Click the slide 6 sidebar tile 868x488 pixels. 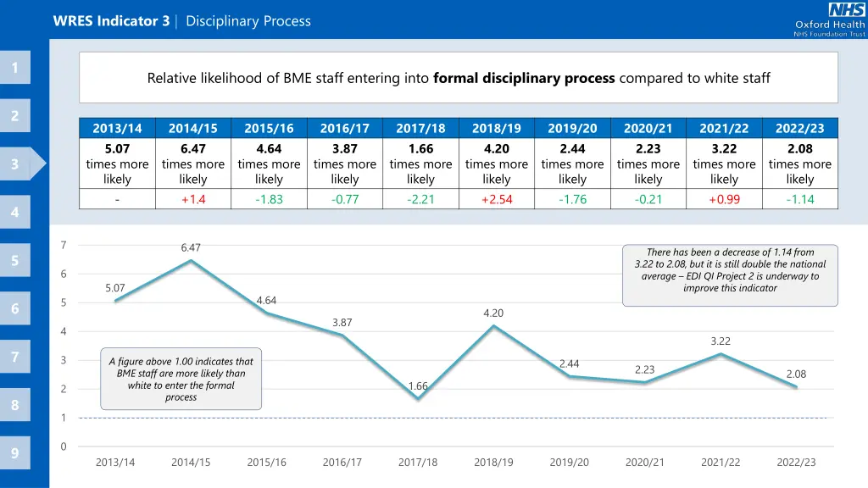point(16,308)
